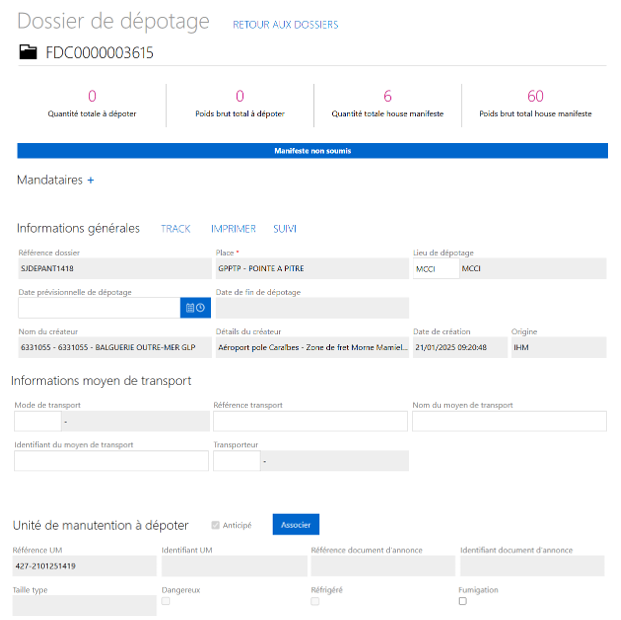
Task: Check the Dangereux checkbox
Action: (x=166, y=601)
